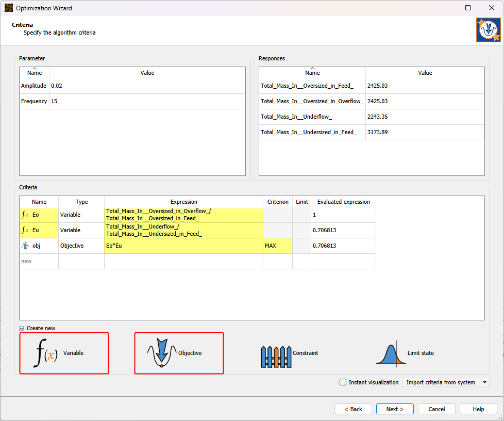Click the Value header in Responses table
The image size is (504, 421).
click(x=425, y=73)
